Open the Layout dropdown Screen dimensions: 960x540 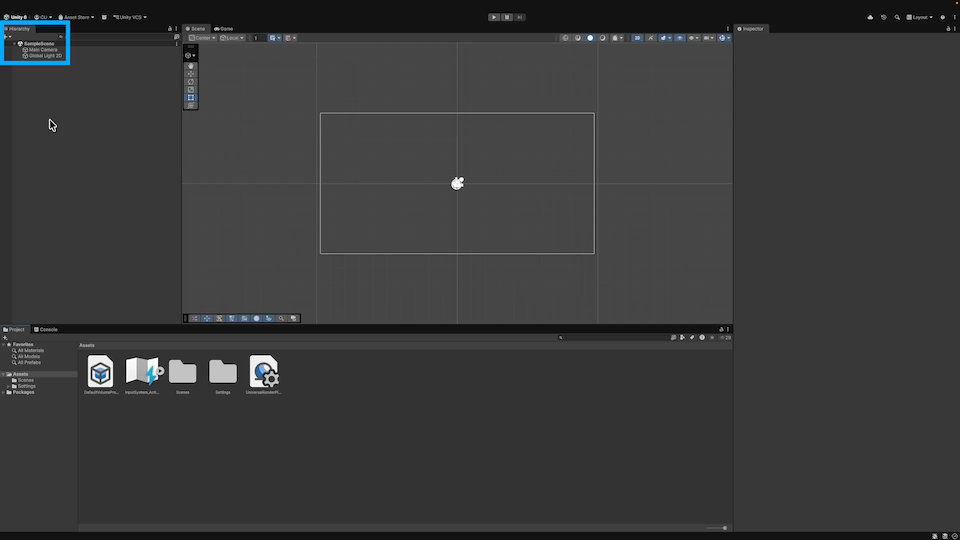[x=920, y=17]
